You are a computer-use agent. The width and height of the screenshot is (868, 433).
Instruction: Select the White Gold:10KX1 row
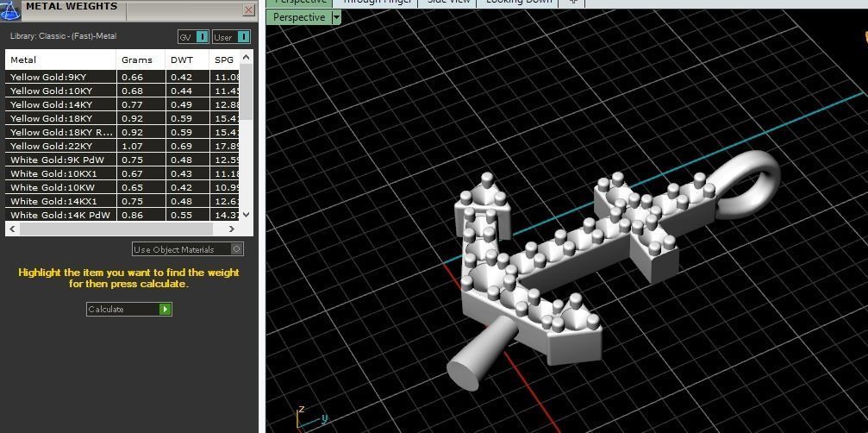click(122, 174)
